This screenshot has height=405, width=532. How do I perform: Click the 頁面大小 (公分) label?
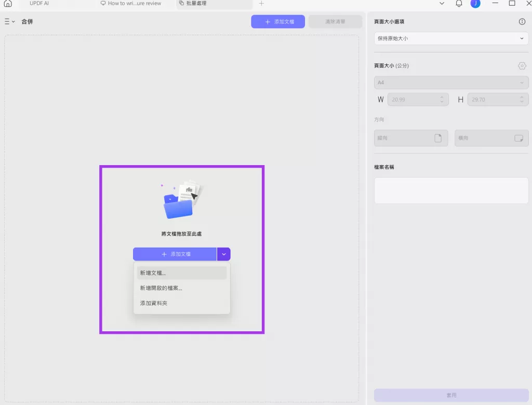click(391, 65)
